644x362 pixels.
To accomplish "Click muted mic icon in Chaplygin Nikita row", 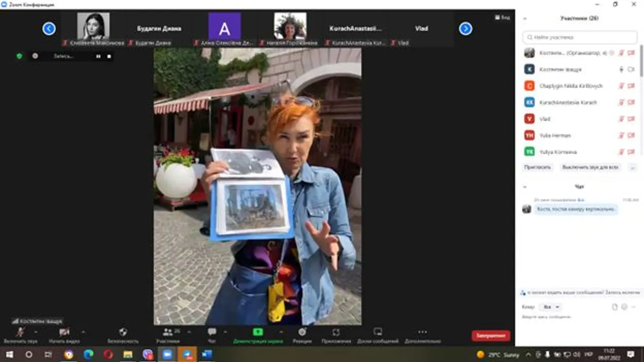I will 621,86.
